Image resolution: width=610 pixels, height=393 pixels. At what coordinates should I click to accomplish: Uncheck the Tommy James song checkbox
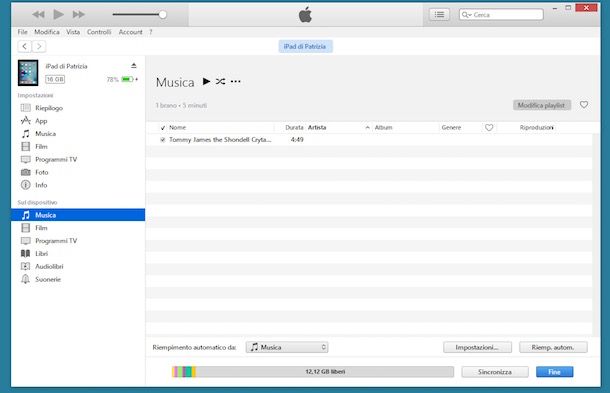click(163, 140)
